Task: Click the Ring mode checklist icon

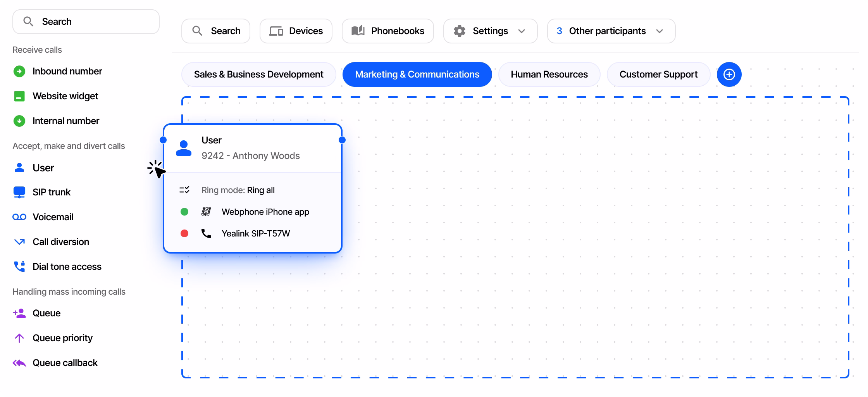Action: [x=184, y=190]
